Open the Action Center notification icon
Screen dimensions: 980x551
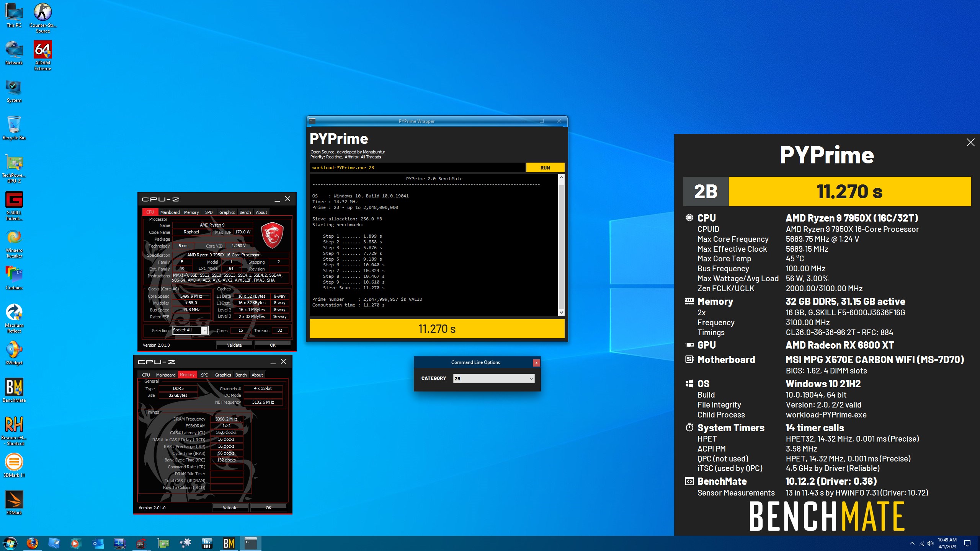pos(967,543)
